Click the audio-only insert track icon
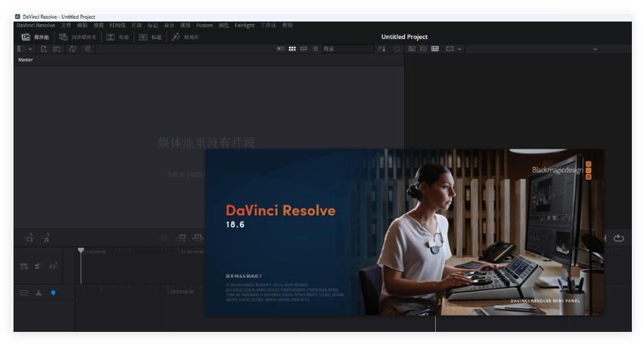The width and height of the screenshot is (644, 344). tap(46, 237)
